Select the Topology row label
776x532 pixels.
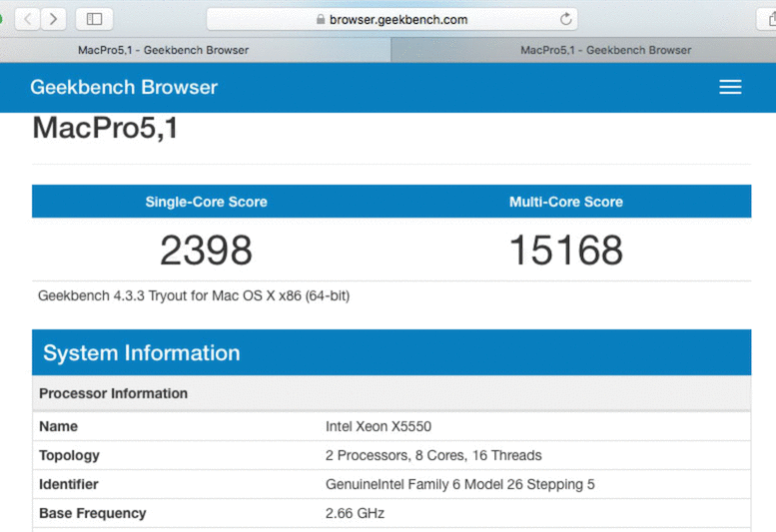pos(69,455)
